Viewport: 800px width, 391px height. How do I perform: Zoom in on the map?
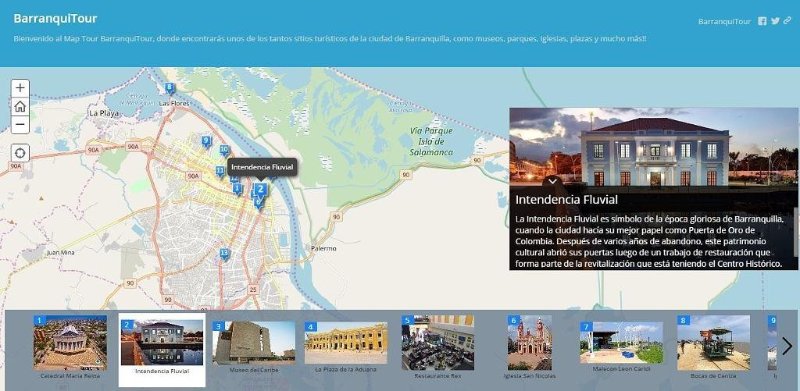tap(20, 88)
